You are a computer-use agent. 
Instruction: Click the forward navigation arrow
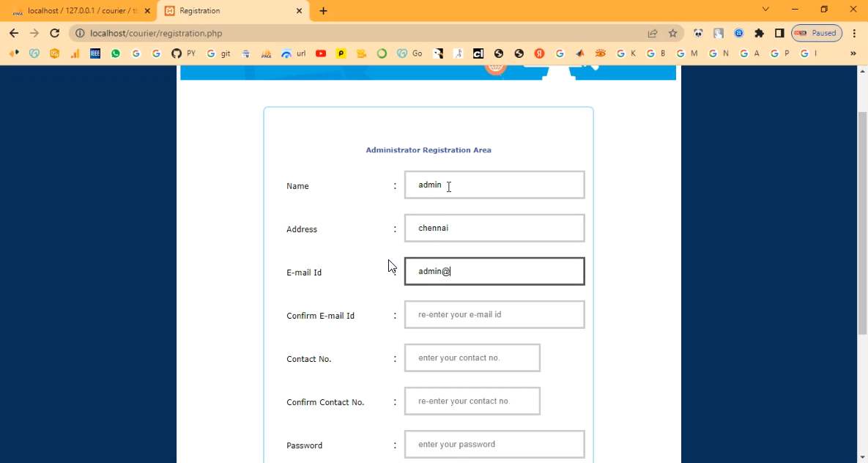pyautogui.click(x=34, y=33)
